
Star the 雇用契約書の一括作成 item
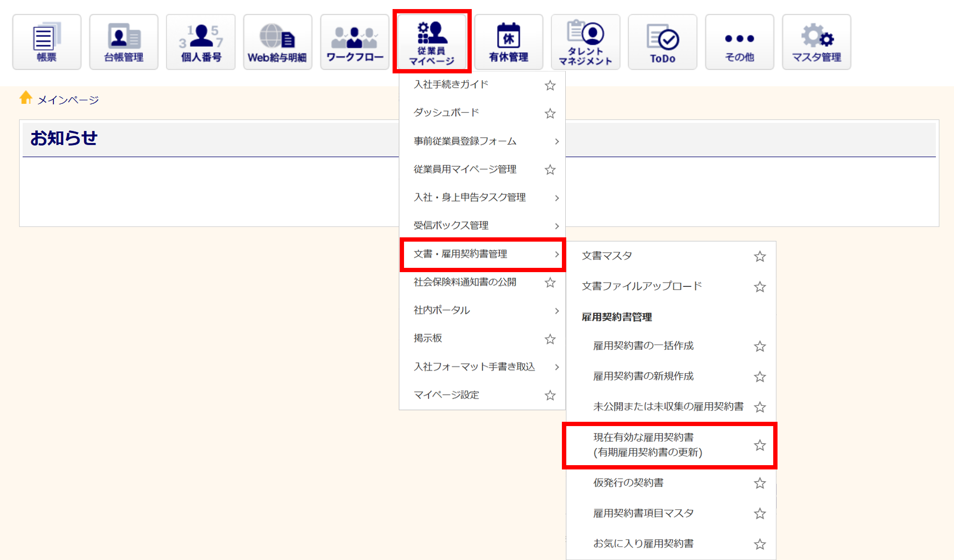click(760, 346)
